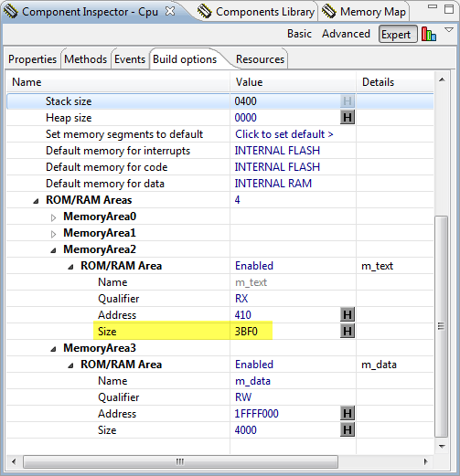Click the horizontal scrollbar left arrow
460x476 pixels.
(14, 461)
